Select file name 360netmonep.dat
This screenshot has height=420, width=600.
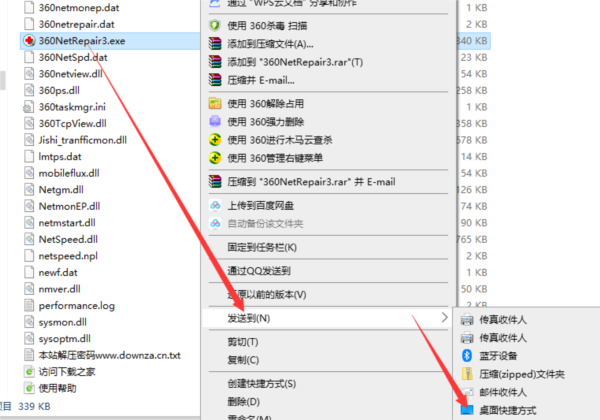(79, 8)
